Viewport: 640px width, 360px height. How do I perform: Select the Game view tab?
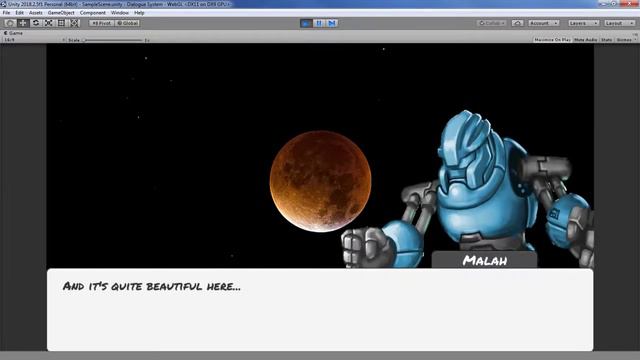(x=13, y=33)
